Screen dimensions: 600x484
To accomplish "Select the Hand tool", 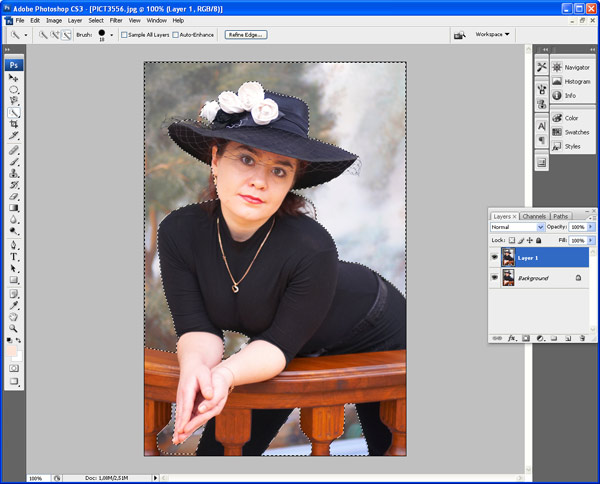I will coord(14,316).
